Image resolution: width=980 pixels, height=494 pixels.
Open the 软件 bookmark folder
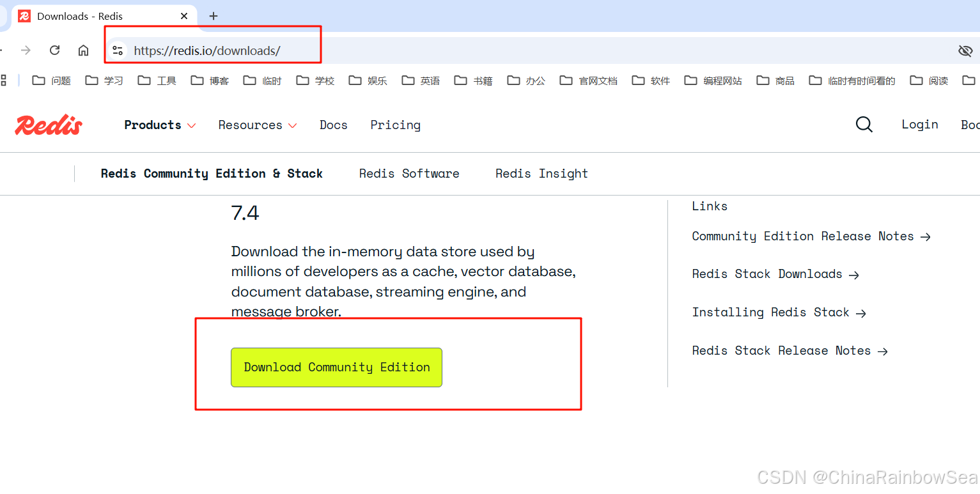pyautogui.click(x=651, y=81)
